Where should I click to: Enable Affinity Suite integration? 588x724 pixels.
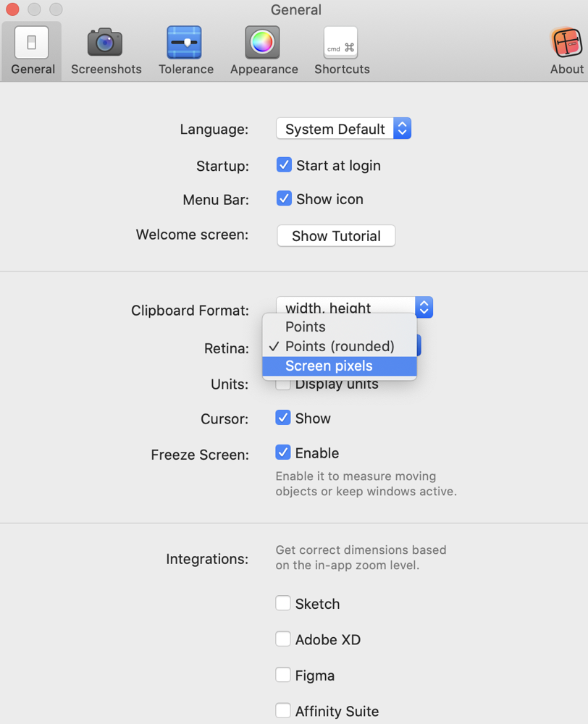point(283,710)
